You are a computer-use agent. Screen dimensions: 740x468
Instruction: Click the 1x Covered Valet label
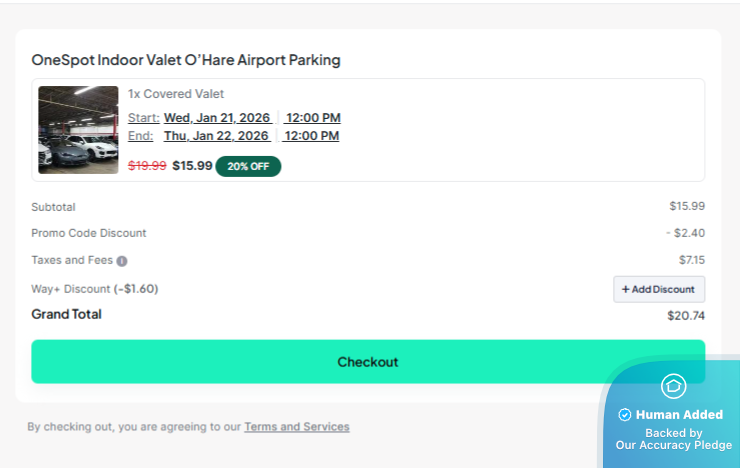point(176,94)
